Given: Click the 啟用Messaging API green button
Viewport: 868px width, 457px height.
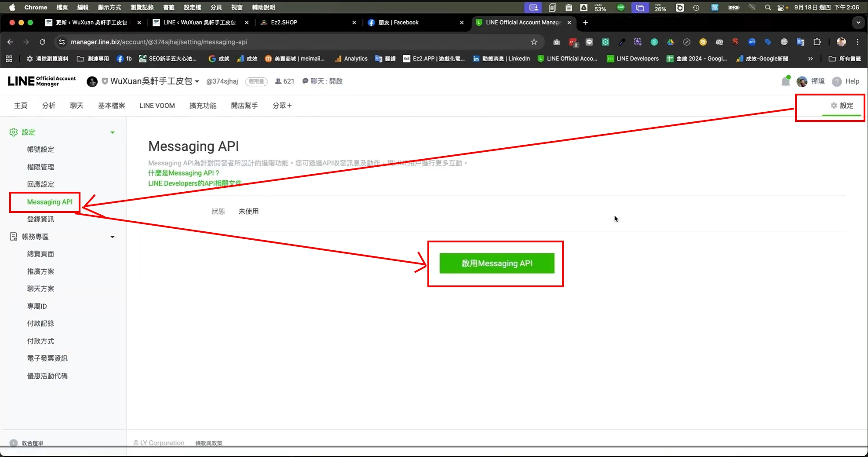Looking at the screenshot, I should 497,263.
